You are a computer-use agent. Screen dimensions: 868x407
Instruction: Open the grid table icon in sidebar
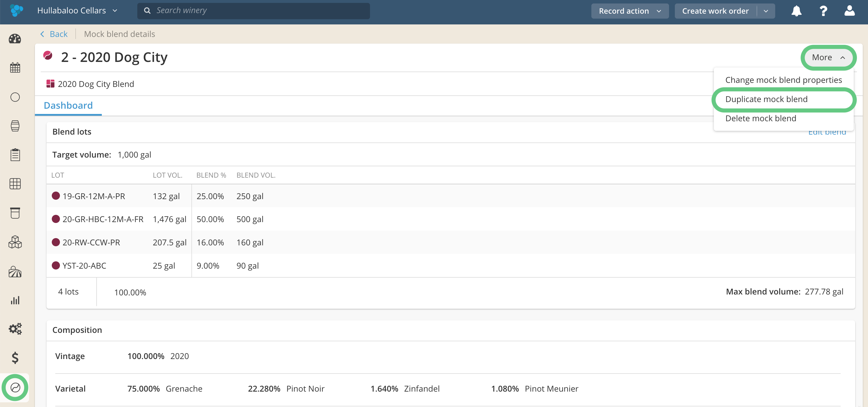[15, 184]
